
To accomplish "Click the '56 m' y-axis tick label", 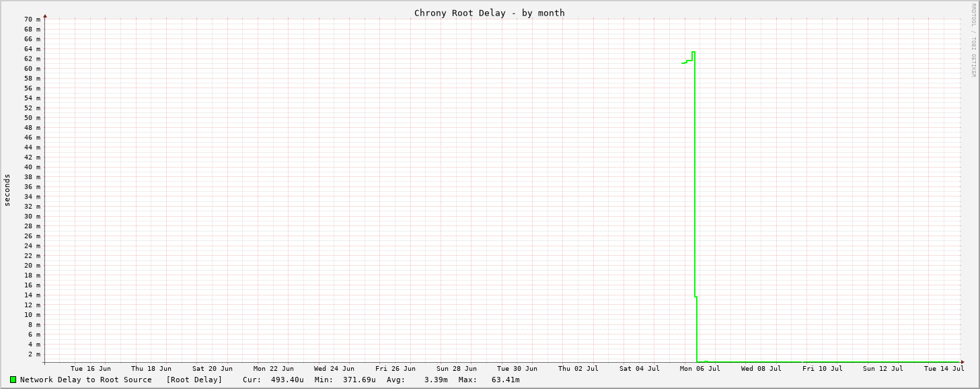I will 32,88.
